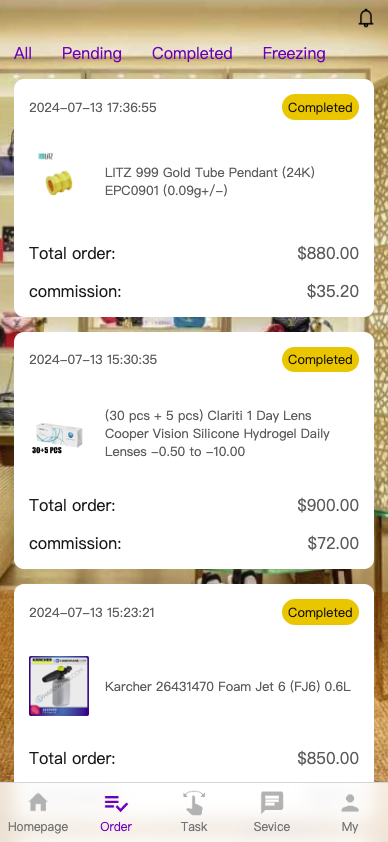
Task: Tap the Homepage house icon
Action: point(38,803)
